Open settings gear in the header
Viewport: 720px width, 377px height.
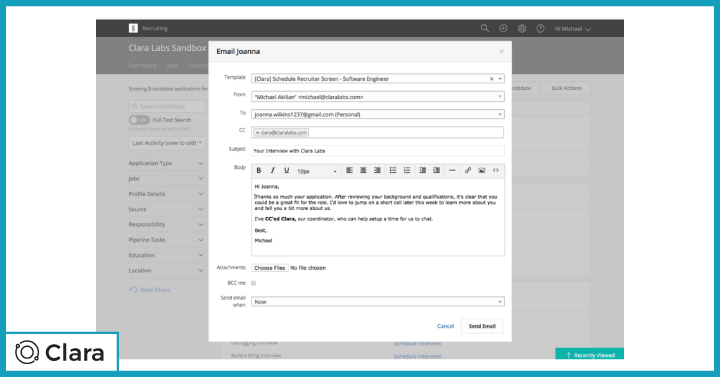coord(522,28)
